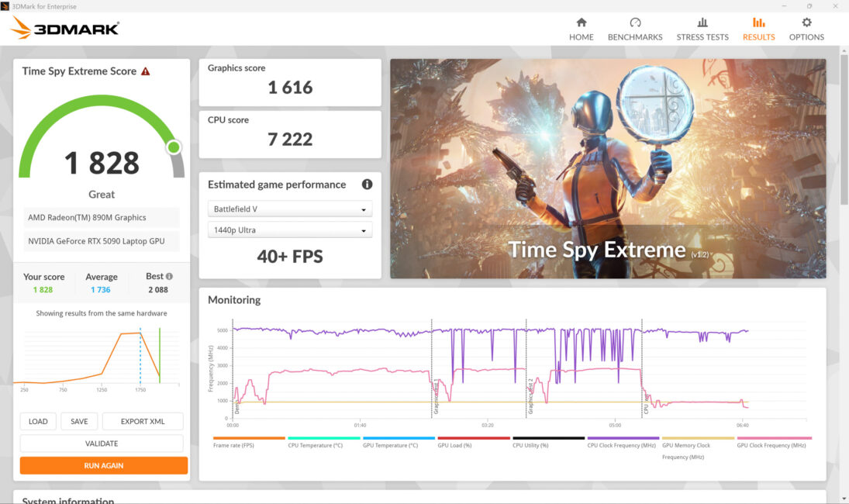The width and height of the screenshot is (849, 504).
Task: Open the 1440p Ultra resolution dropdown
Action: [290, 230]
